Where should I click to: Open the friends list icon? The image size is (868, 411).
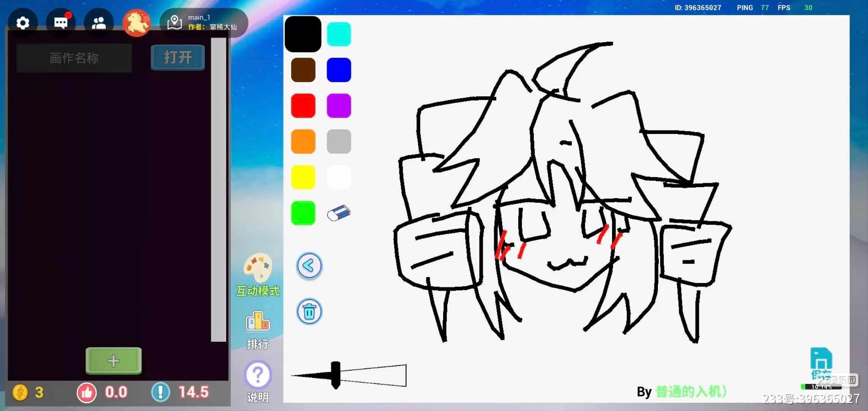click(x=99, y=23)
